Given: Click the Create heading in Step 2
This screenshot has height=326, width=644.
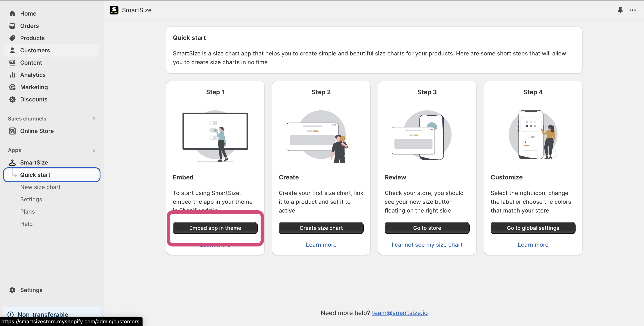Looking at the screenshot, I should (x=288, y=177).
